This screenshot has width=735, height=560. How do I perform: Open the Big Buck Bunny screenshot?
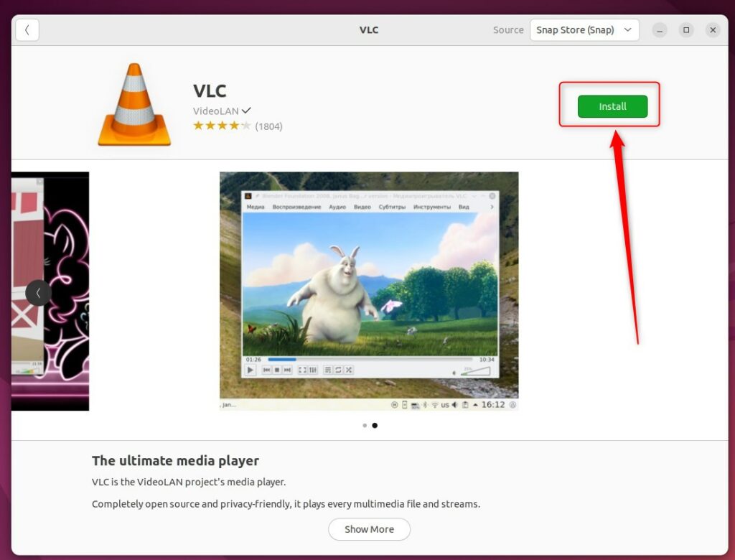pyautogui.click(x=369, y=291)
